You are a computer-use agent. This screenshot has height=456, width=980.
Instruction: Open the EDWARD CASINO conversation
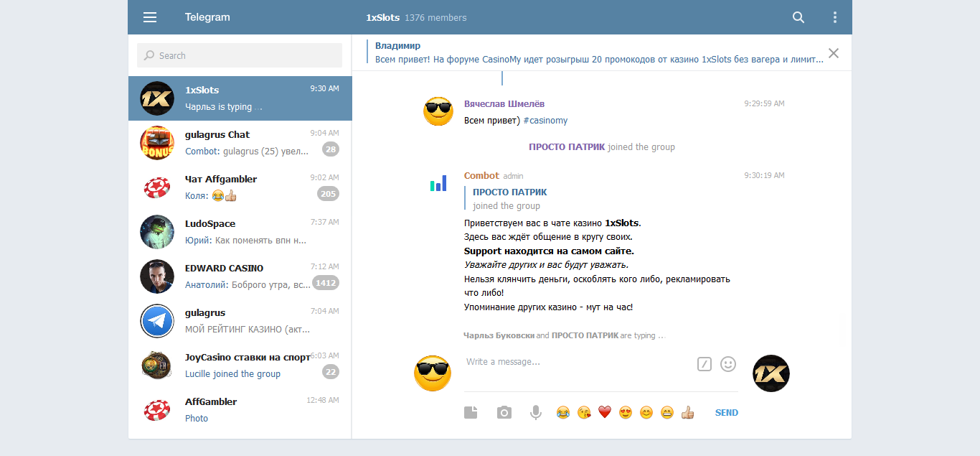(240, 276)
